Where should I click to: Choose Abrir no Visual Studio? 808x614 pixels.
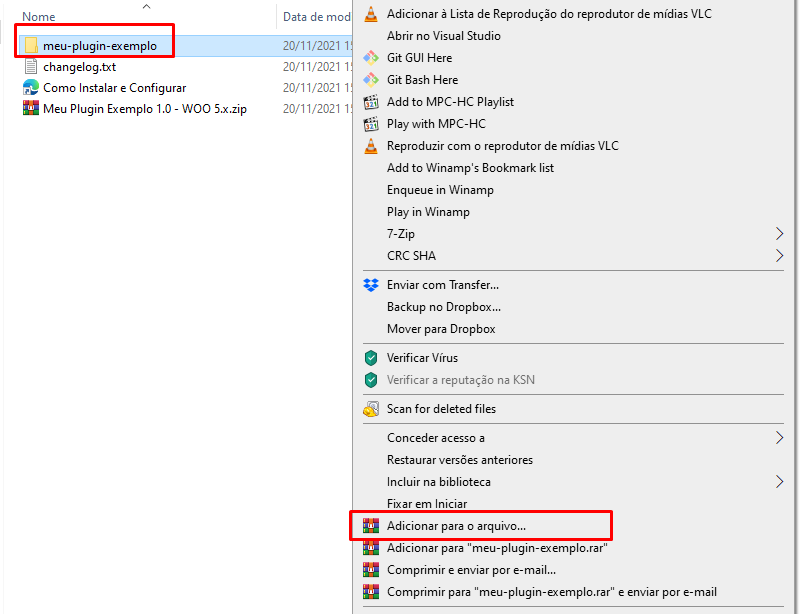tap(443, 36)
